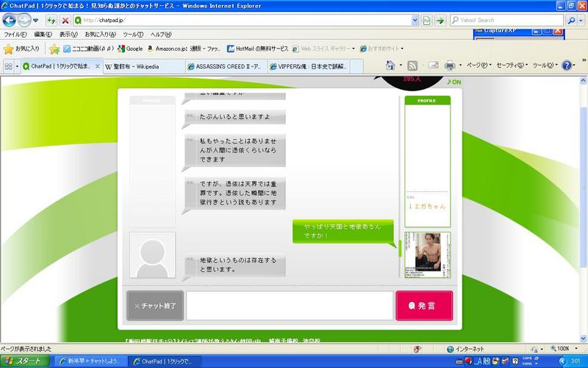Click the chatpad.jp address bar
This screenshot has height=368, width=588.
click(x=242, y=21)
